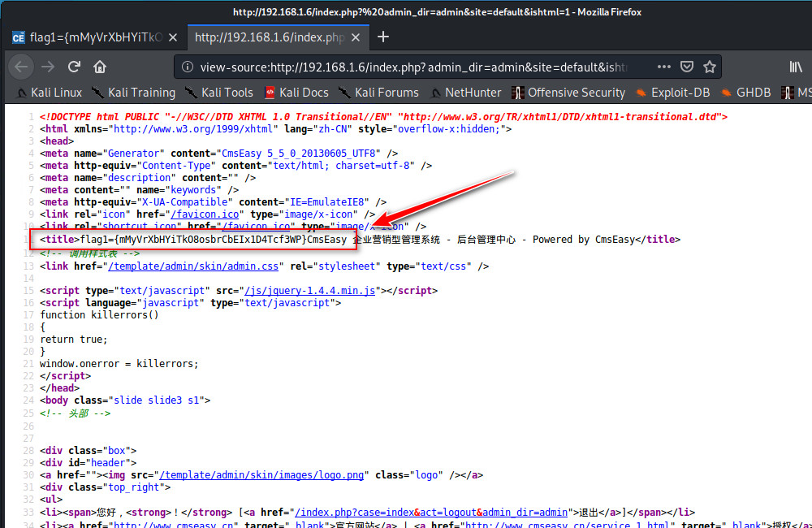Open the Kali Linux bookmark

(x=48, y=93)
